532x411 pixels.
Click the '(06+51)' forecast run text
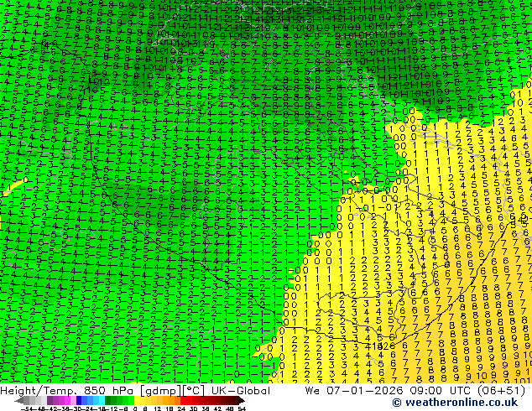click(x=501, y=391)
